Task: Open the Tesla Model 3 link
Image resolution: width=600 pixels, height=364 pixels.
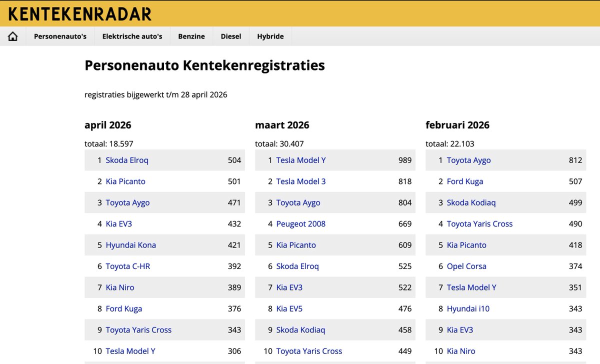Action: coord(301,181)
